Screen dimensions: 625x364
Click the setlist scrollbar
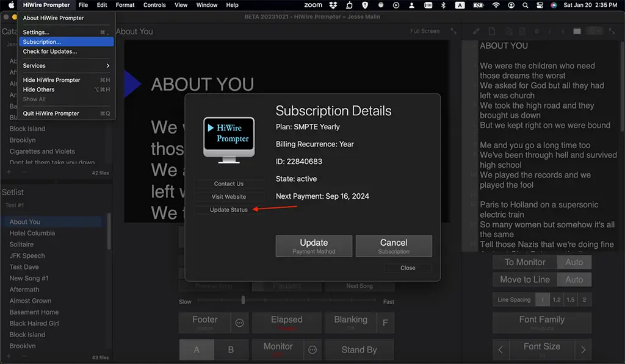(109, 232)
